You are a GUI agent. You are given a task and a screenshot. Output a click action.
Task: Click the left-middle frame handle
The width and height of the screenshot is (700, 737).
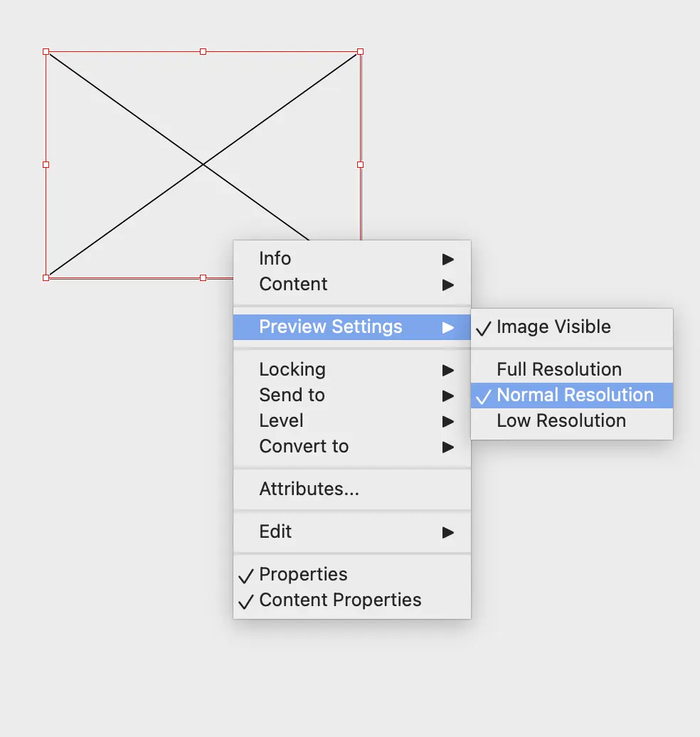[46, 164]
